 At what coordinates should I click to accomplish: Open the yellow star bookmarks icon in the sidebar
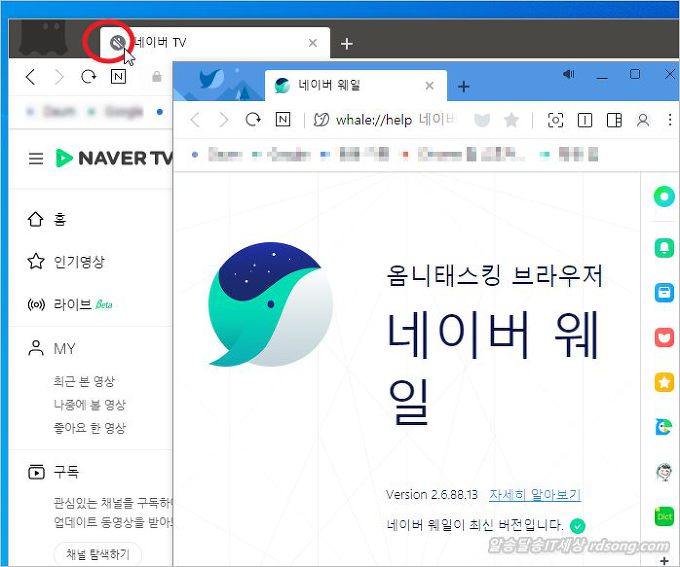[x=664, y=383]
